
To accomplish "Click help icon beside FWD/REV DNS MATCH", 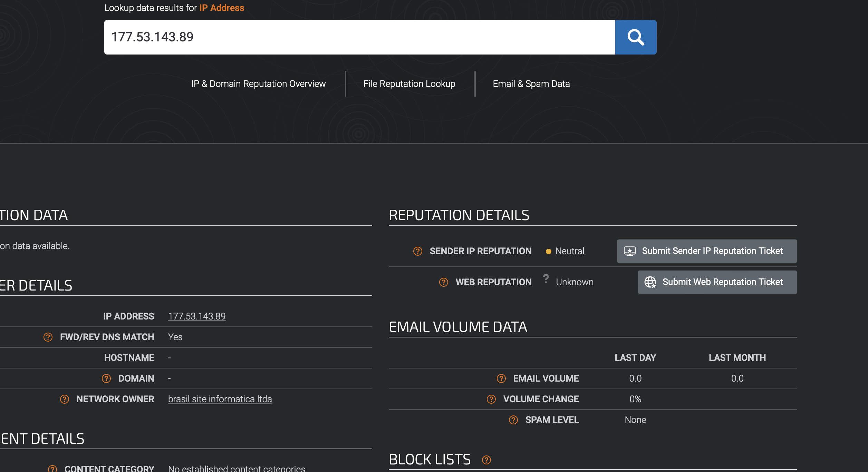I will 48,337.
